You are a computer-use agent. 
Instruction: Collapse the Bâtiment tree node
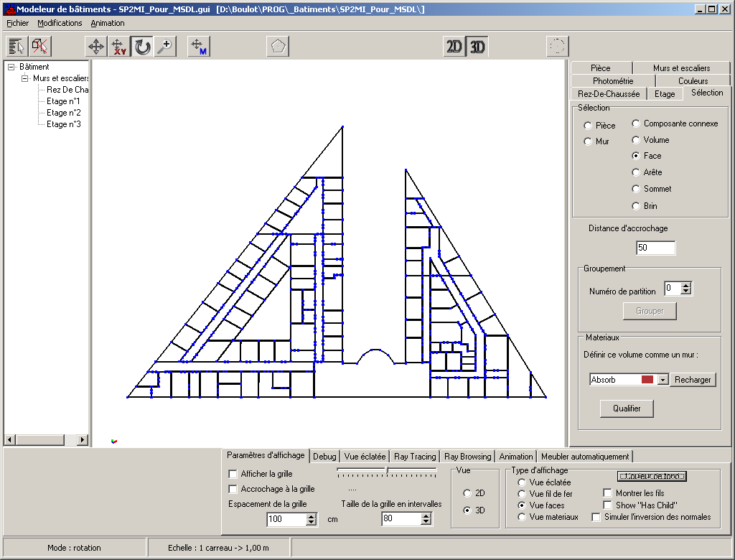click(x=11, y=67)
